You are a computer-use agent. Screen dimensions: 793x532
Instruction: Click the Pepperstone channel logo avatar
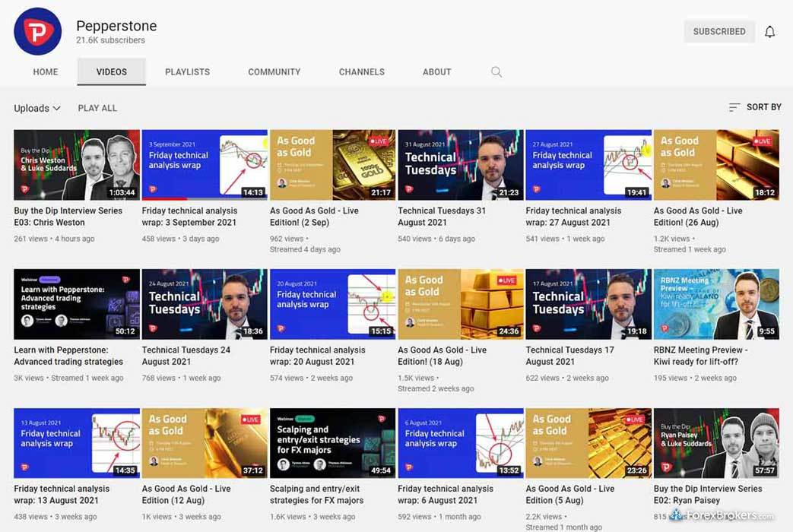tap(37, 31)
